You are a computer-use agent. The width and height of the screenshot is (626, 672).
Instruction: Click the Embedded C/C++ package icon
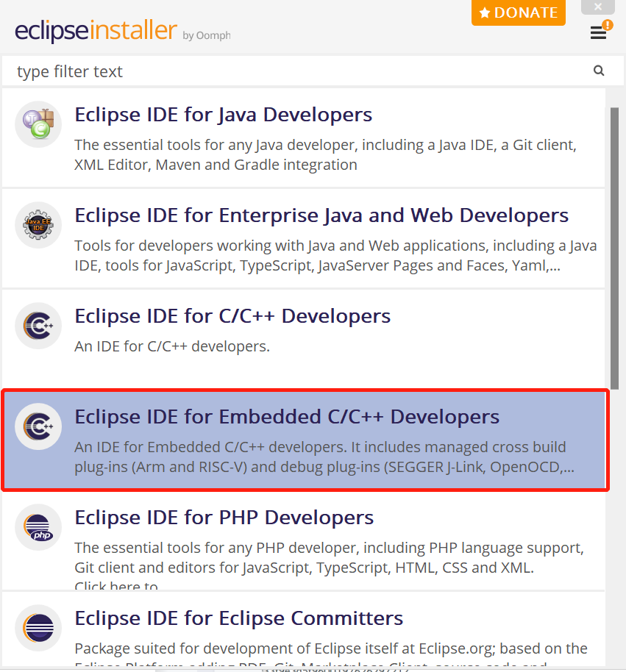[38, 426]
